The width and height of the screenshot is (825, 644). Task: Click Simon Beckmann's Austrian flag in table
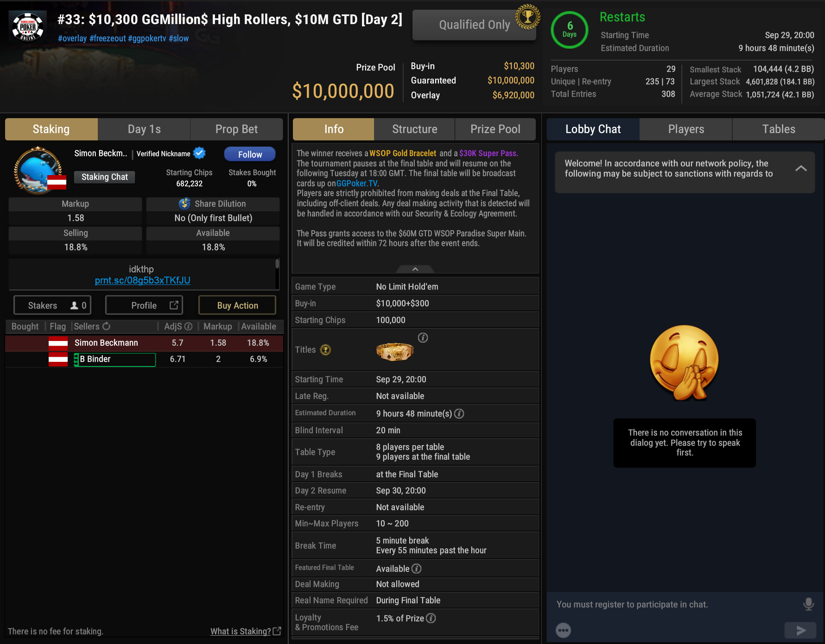coord(58,343)
